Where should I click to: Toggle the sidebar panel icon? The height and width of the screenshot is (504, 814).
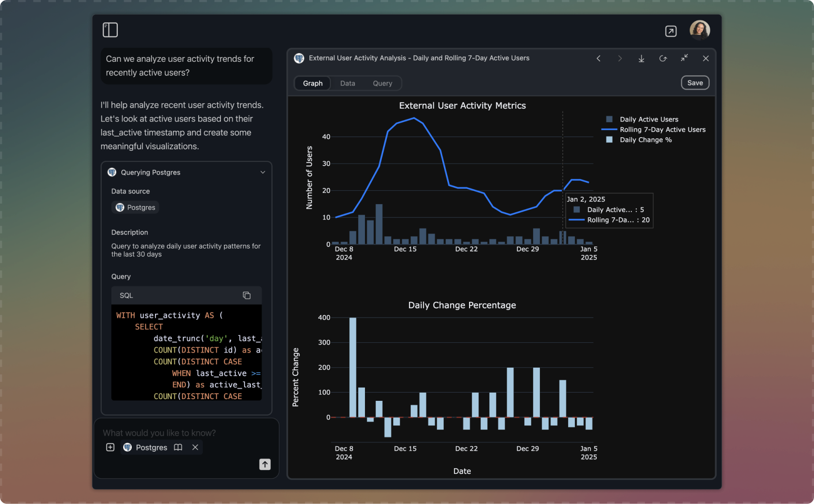click(x=110, y=30)
